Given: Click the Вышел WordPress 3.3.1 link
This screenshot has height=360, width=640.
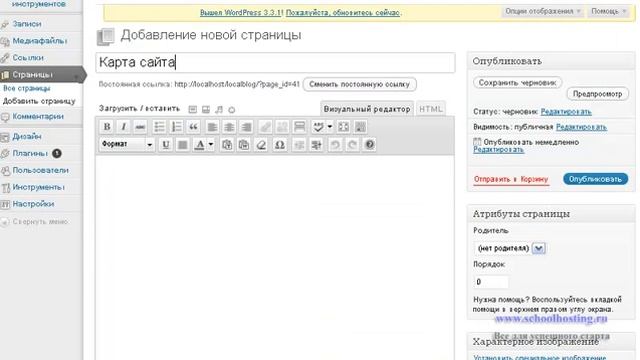Looking at the screenshot, I should (241, 13).
